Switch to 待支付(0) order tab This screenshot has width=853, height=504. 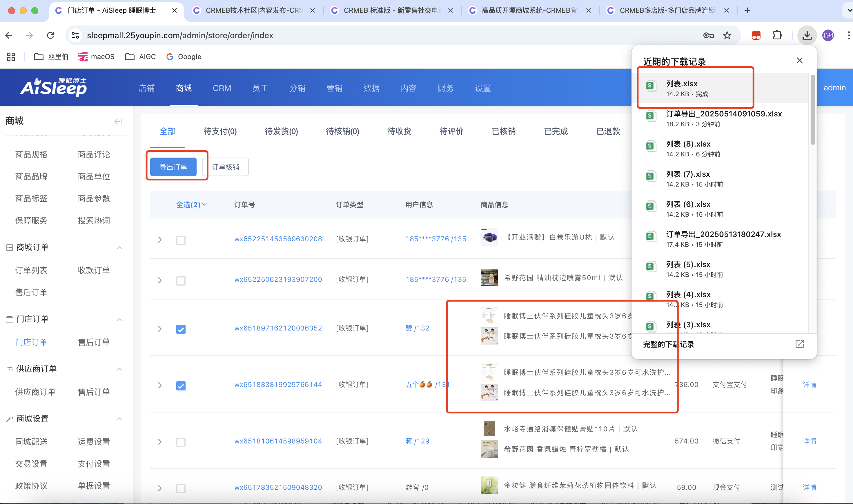(220, 132)
